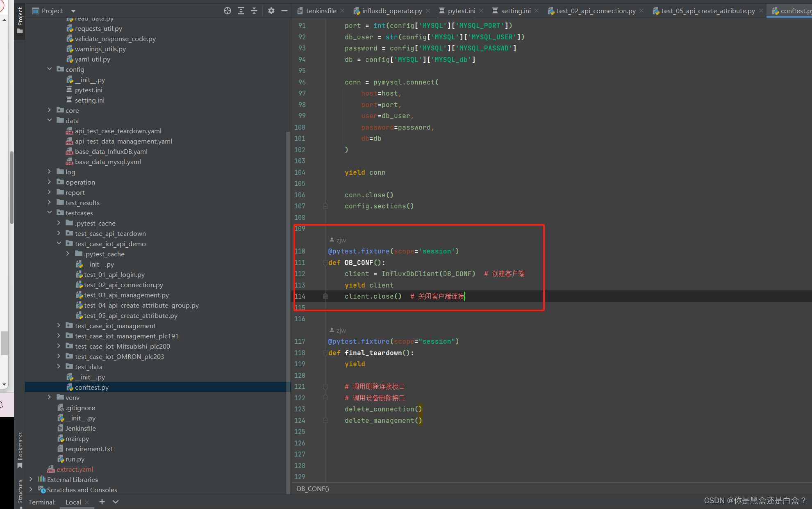812x509 pixels.
Task: Click the Collapse All icon in Project toolbar
Action: pos(254,11)
